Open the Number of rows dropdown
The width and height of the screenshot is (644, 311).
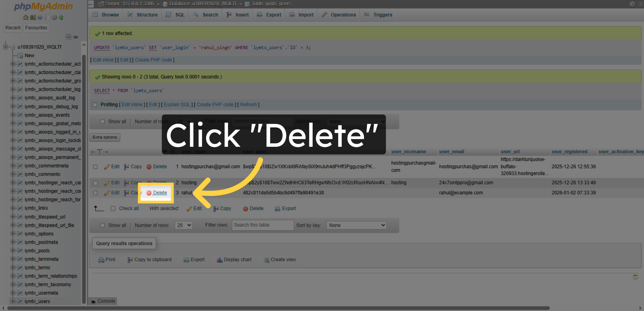tap(184, 225)
